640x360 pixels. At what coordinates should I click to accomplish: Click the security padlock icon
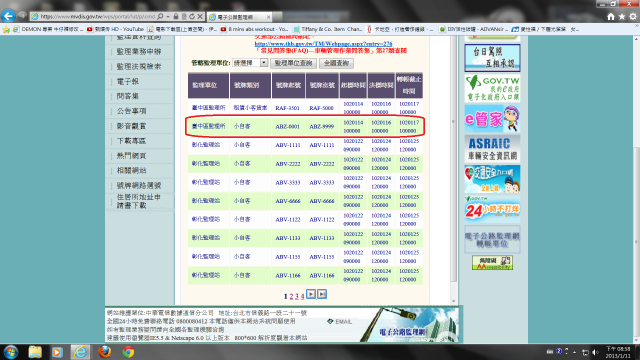176,16
